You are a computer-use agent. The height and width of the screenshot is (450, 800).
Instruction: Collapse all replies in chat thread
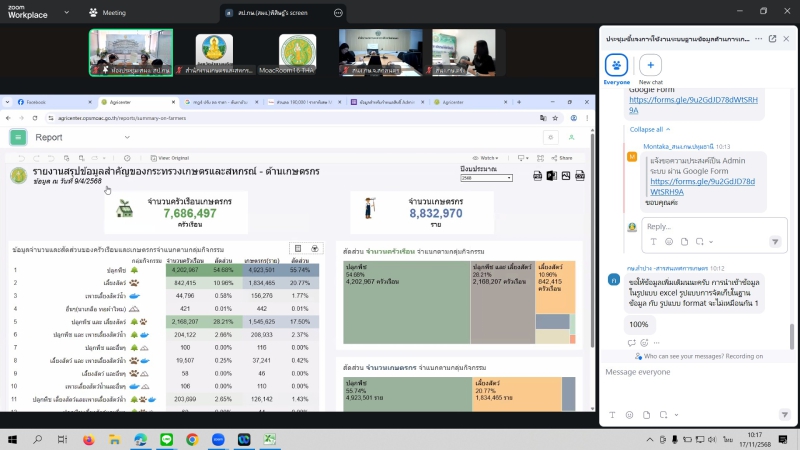tap(648, 129)
